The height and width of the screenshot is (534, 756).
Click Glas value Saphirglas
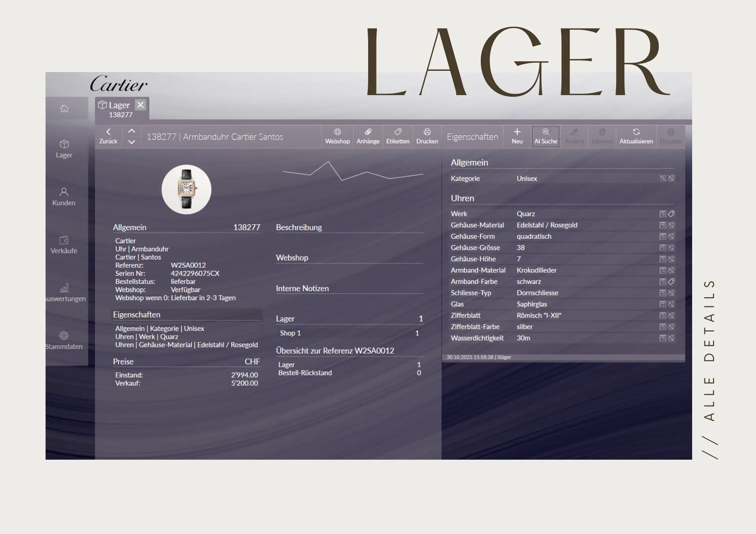click(532, 304)
